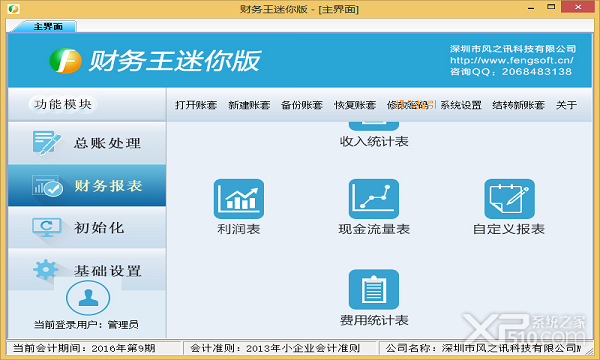Click 打开账套 in the menu
The width and height of the screenshot is (600, 360).
[x=196, y=105]
